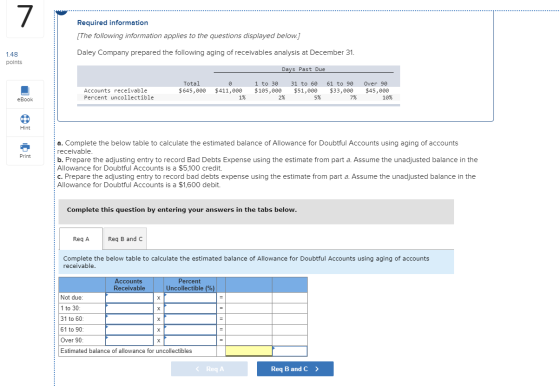Switch to the Req A tab
Viewport: 560px width, 386px height.
coord(81,239)
